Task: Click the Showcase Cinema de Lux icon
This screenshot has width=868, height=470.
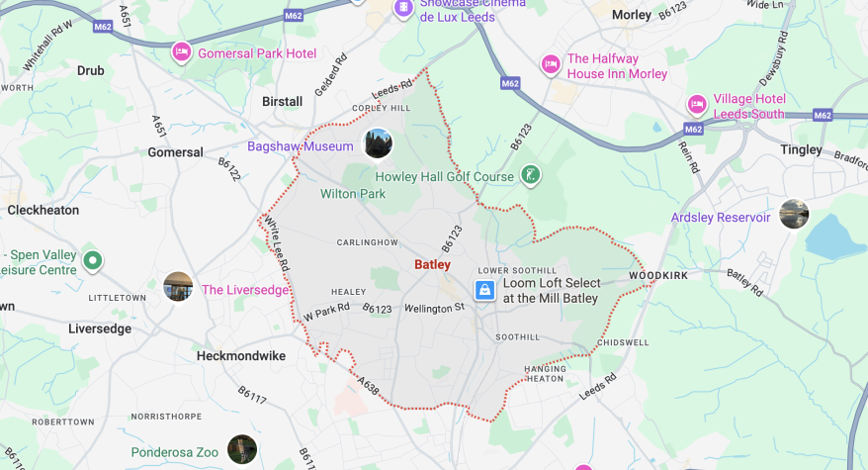Action: point(403,8)
